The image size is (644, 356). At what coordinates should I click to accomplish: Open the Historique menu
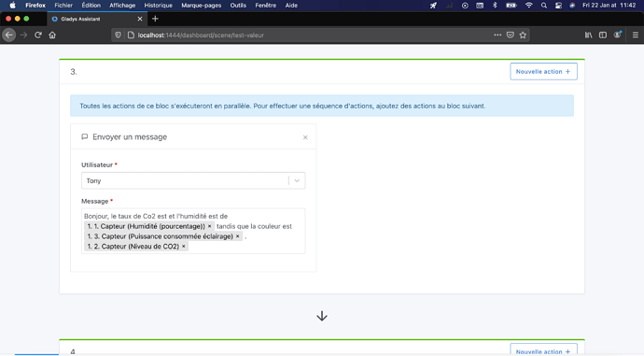coord(158,6)
